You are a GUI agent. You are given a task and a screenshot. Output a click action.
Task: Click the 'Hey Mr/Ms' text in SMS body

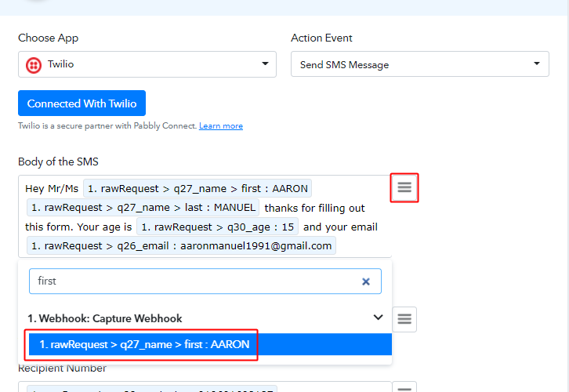click(52, 189)
